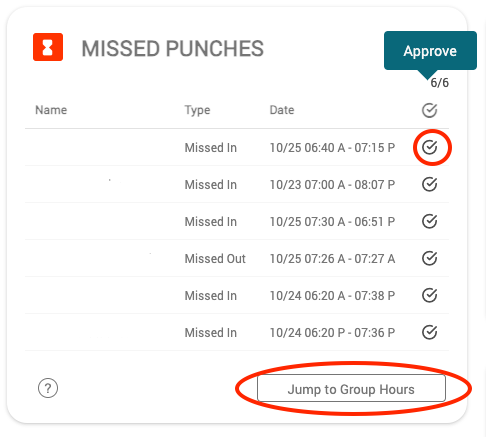Approve the 10/25 06:40 A Missed In punch
Screen dimensions: 486x437
point(429,147)
